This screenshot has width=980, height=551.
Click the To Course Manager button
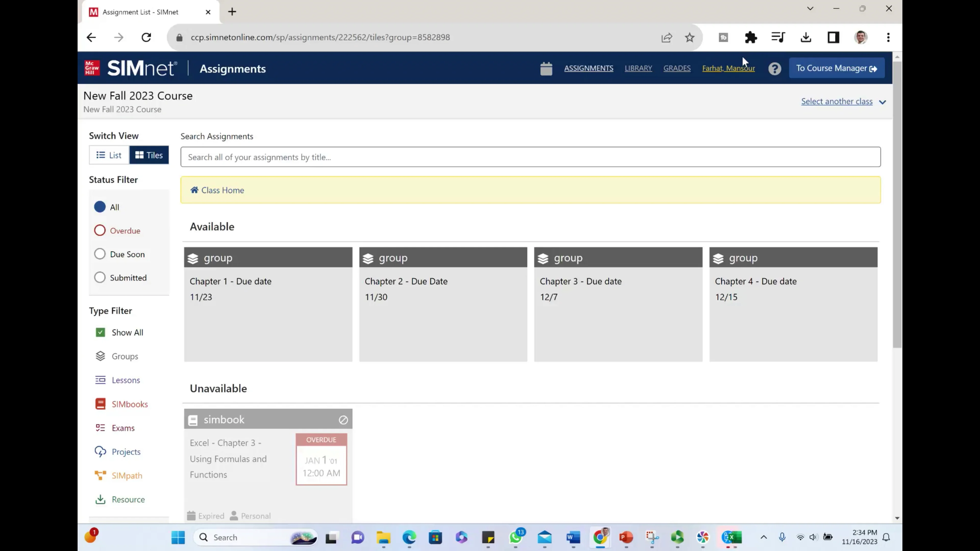point(837,68)
